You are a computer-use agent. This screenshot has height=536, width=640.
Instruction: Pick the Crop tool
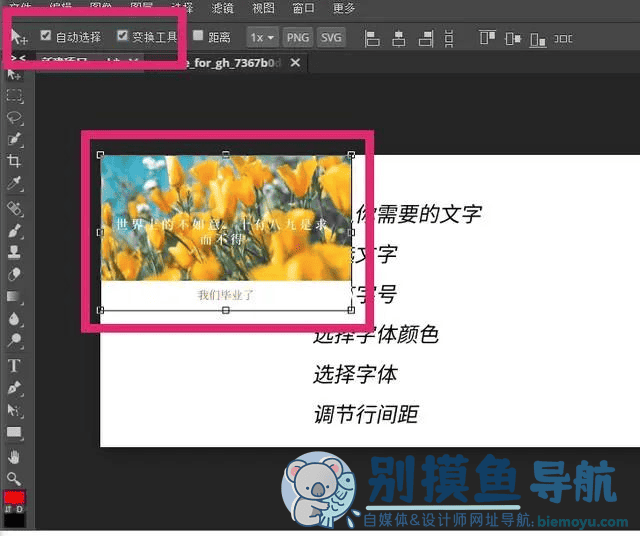pyautogui.click(x=15, y=162)
